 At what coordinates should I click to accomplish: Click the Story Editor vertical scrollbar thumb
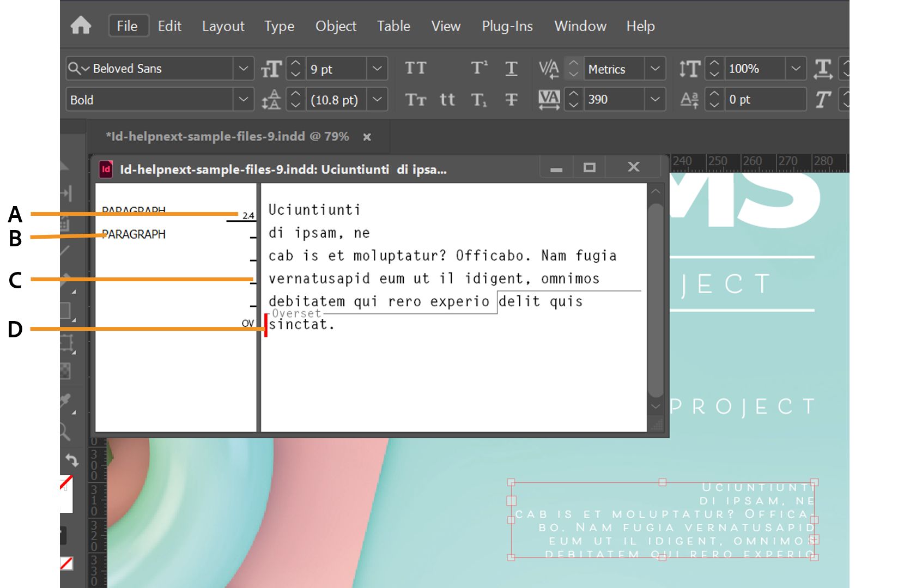tap(656, 300)
